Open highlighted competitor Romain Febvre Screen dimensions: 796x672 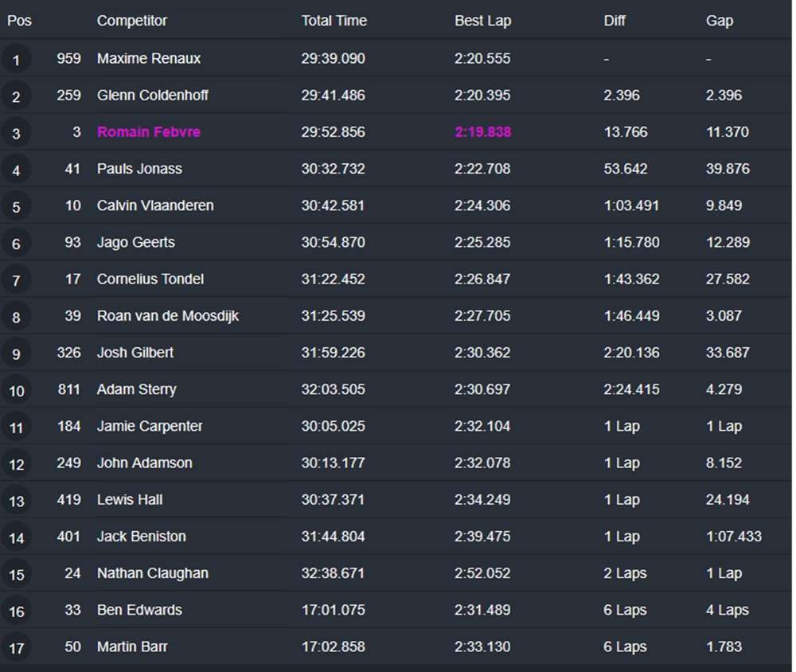click(149, 132)
